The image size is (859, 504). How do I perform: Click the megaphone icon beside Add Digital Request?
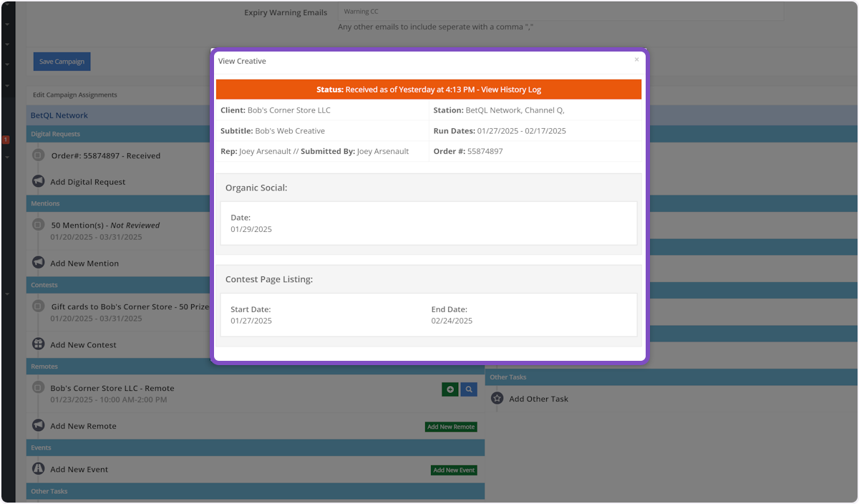click(39, 182)
